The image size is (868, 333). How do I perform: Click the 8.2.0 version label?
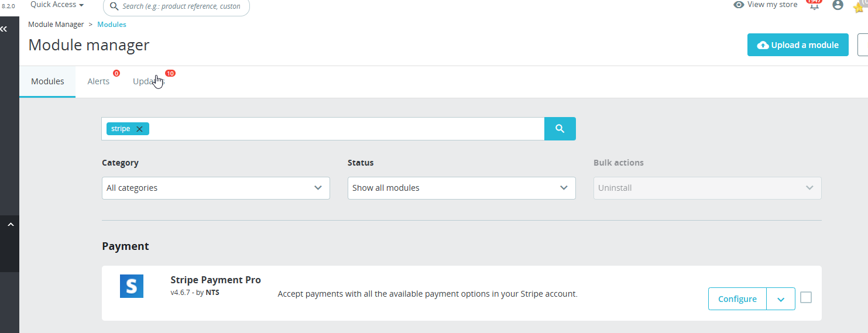pos(8,6)
